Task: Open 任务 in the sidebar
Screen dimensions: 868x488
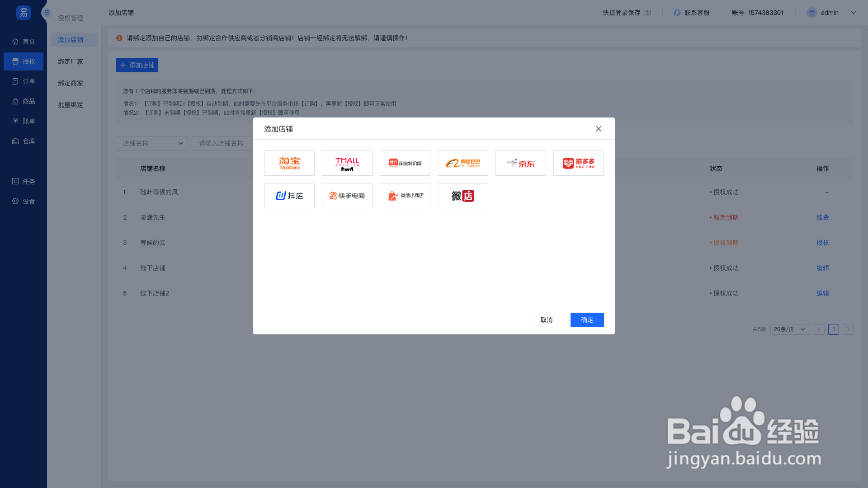Action: click(x=24, y=182)
